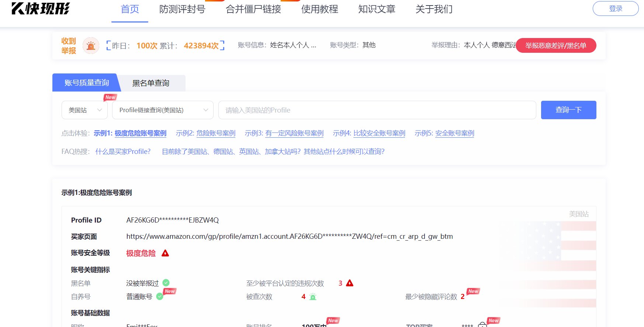Screen dimensions: 644x327
Task: Click the 登录 button
Action: click(x=616, y=8)
